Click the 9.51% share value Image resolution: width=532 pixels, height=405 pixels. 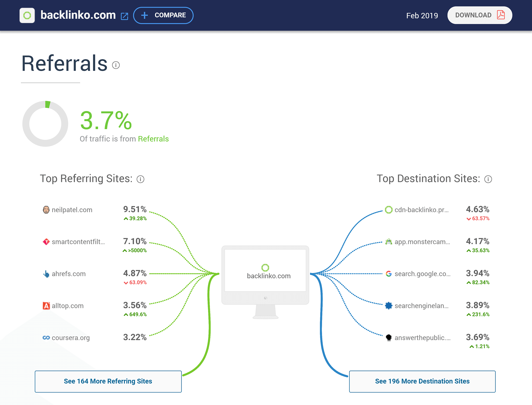[135, 209]
